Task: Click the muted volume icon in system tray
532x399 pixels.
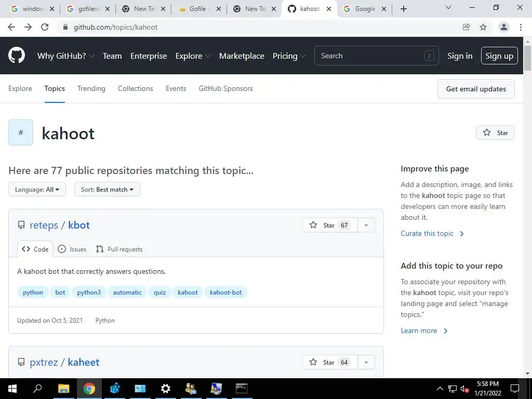Action: click(x=464, y=389)
